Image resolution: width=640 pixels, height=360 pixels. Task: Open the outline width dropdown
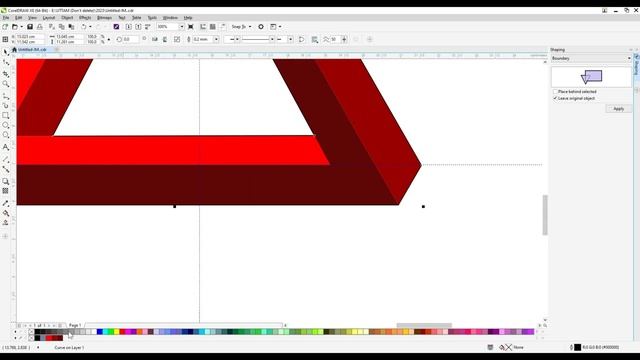(x=216, y=39)
